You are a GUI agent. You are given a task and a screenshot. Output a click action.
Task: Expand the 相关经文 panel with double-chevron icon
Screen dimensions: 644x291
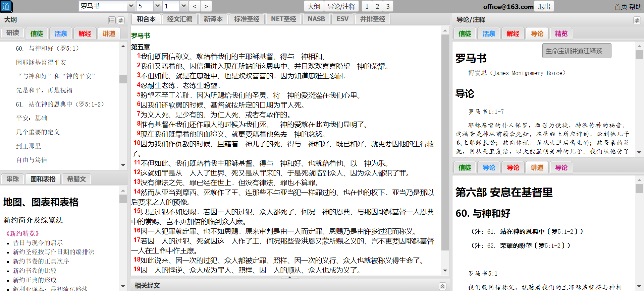[442, 286]
